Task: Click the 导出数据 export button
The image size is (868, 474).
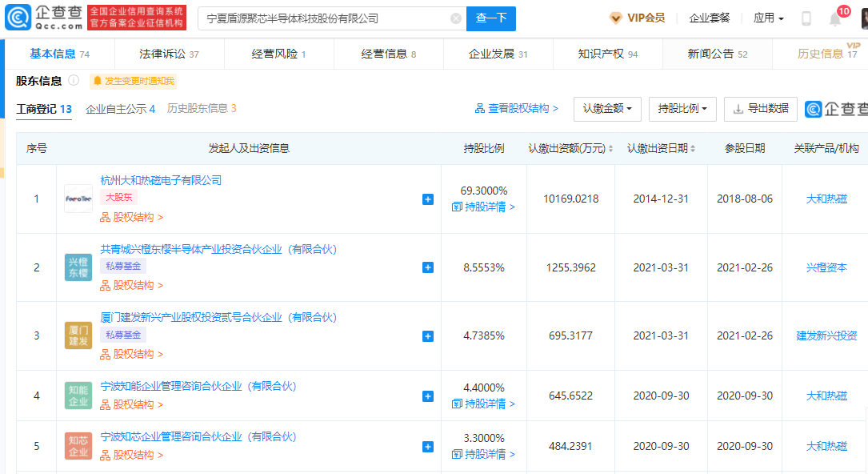Action: (x=761, y=109)
